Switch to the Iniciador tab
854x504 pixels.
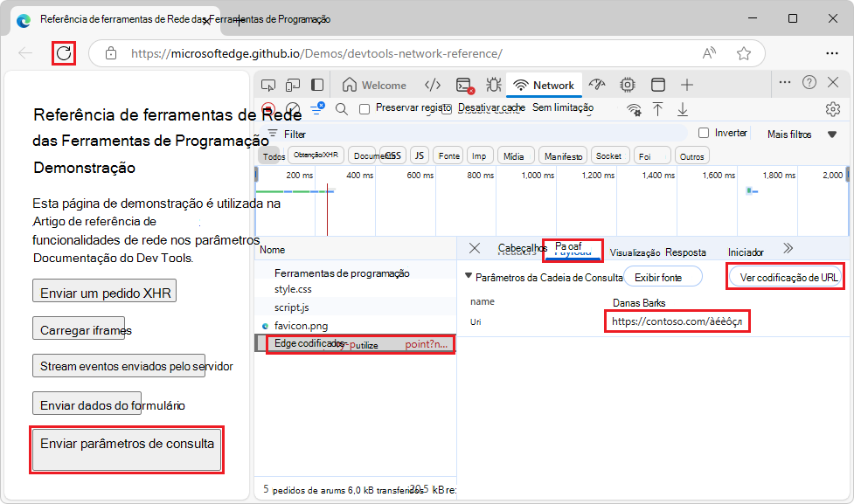(x=746, y=252)
